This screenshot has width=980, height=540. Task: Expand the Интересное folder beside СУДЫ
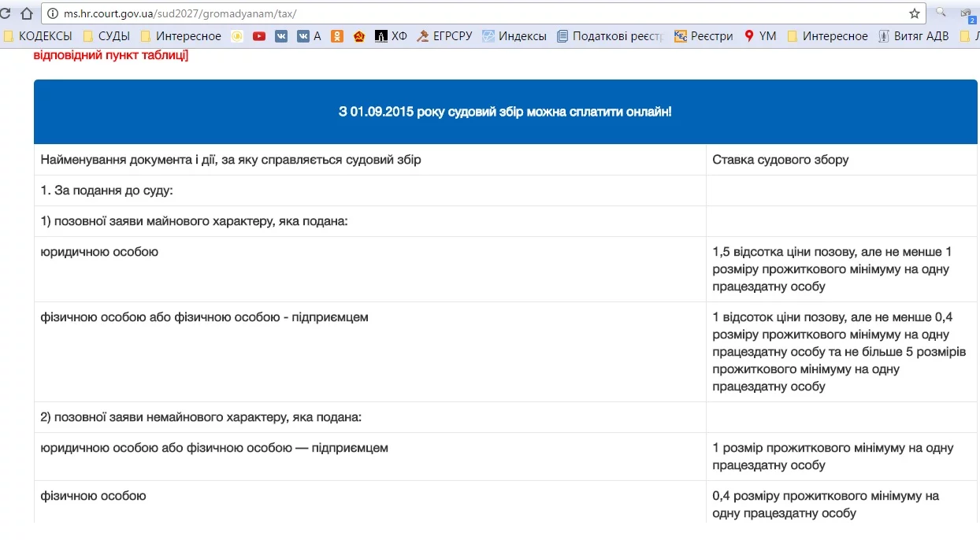tap(181, 36)
